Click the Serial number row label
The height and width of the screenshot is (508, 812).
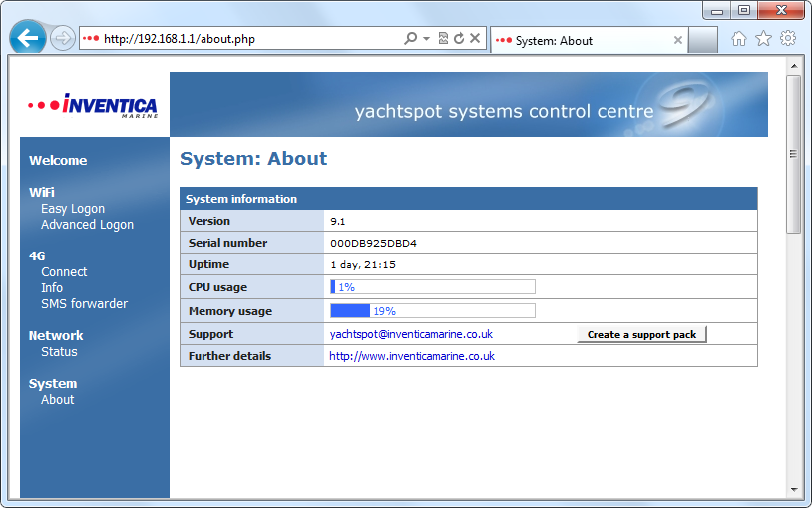227,243
